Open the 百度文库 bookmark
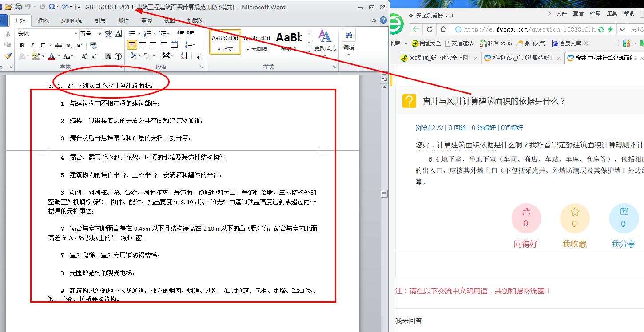The width and height of the screenshot is (644, 332). pos(567,43)
